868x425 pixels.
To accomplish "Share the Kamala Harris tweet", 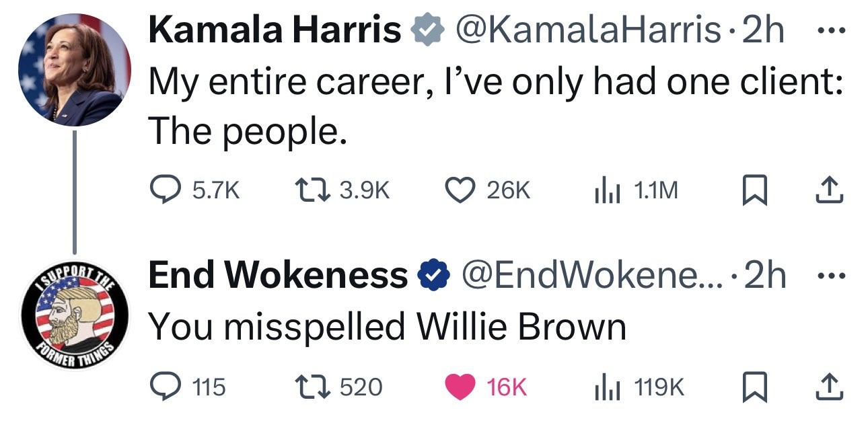I will click(x=829, y=191).
